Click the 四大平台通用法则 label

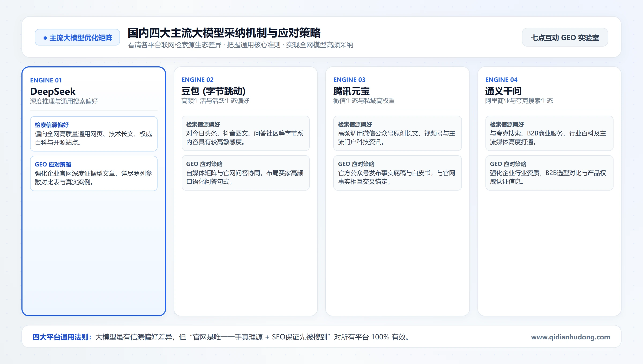tap(62, 337)
